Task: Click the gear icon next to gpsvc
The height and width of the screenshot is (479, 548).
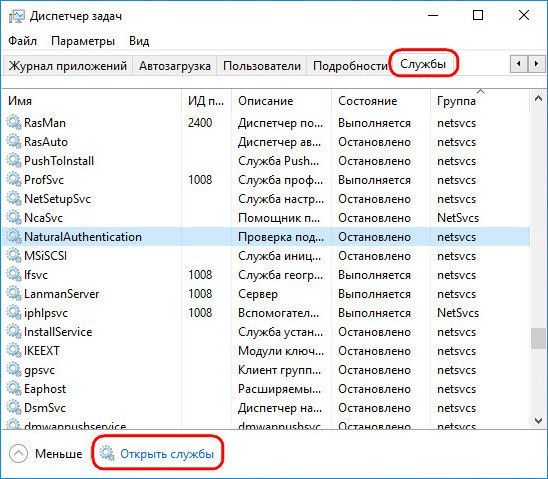Action: 14,369
